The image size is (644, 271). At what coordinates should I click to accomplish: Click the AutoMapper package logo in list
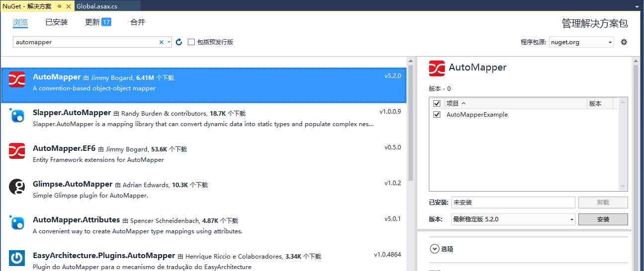click(x=17, y=79)
